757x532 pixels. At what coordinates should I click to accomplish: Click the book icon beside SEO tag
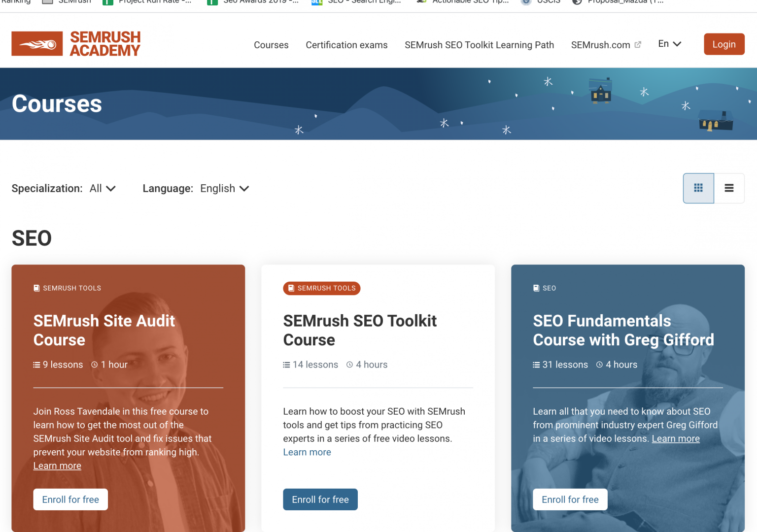(536, 288)
